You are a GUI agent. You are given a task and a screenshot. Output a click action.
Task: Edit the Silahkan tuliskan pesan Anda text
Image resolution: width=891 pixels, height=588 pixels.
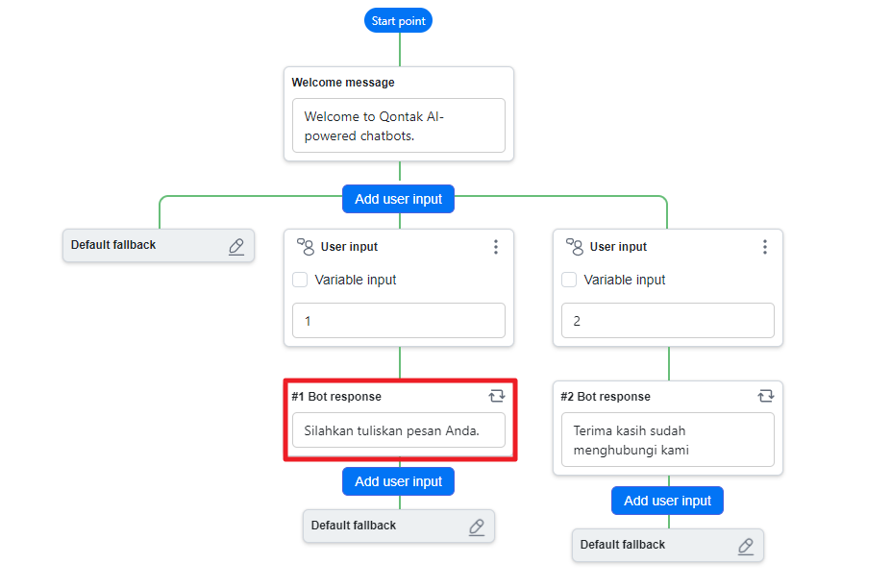tap(398, 430)
